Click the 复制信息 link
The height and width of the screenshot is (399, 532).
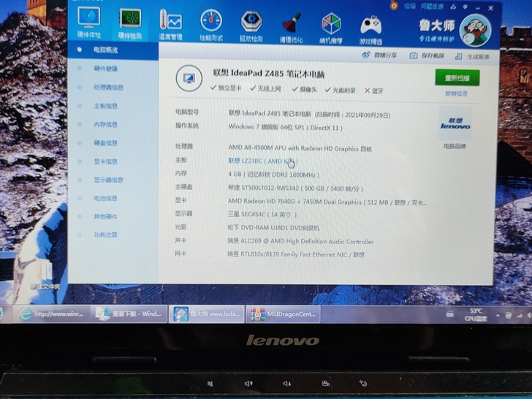coord(456,94)
